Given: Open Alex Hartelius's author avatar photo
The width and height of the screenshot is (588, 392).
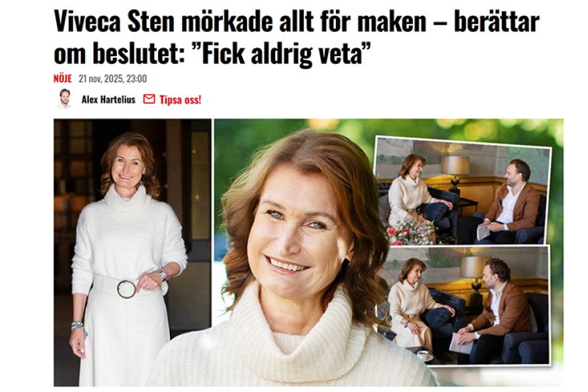Looking at the screenshot, I should tap(65, 99).
